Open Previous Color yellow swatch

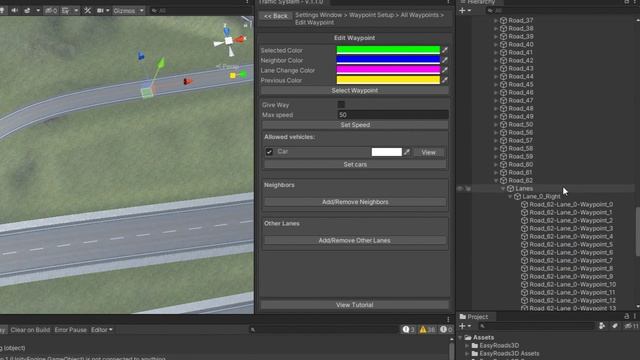[388, 80]
